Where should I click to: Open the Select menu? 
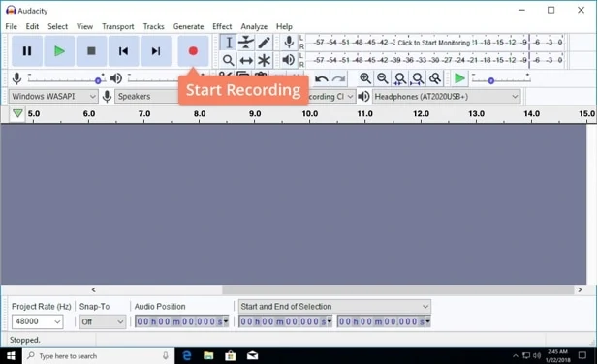(57, 26)
